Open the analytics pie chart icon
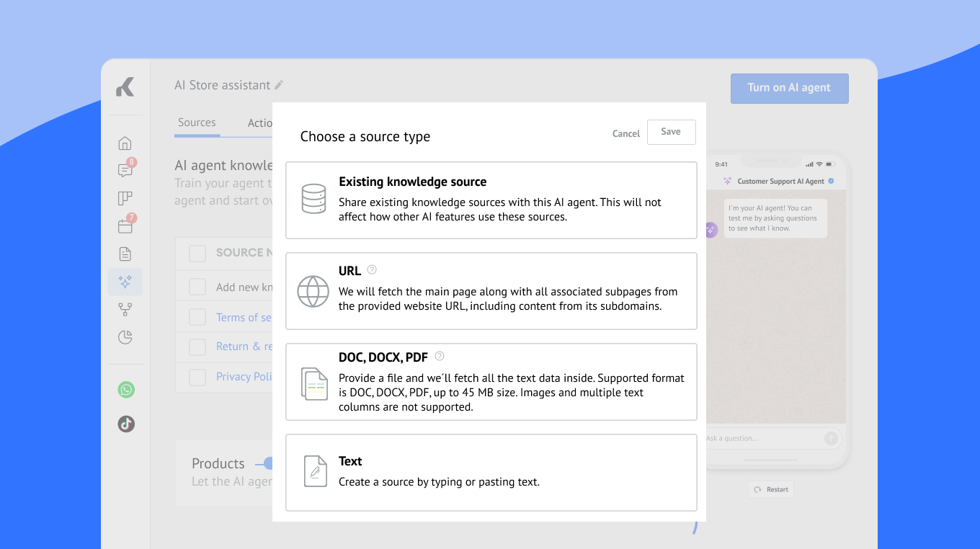 (125, 337)
